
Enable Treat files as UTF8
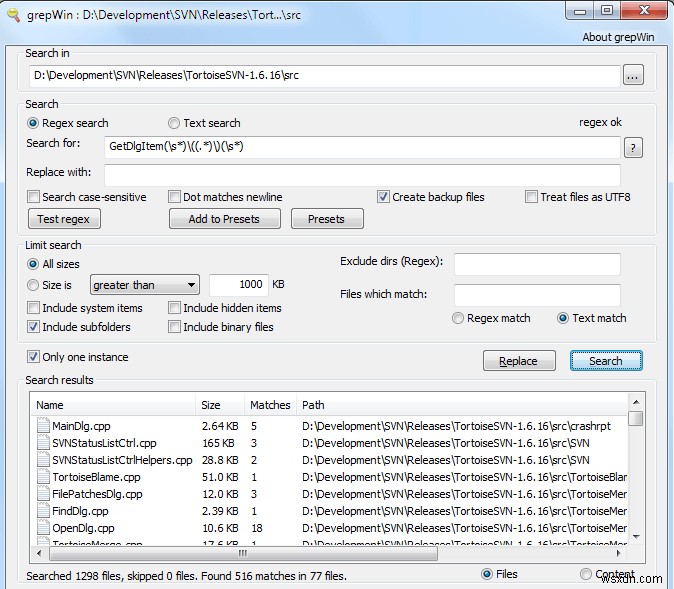[x=531, y=197]
